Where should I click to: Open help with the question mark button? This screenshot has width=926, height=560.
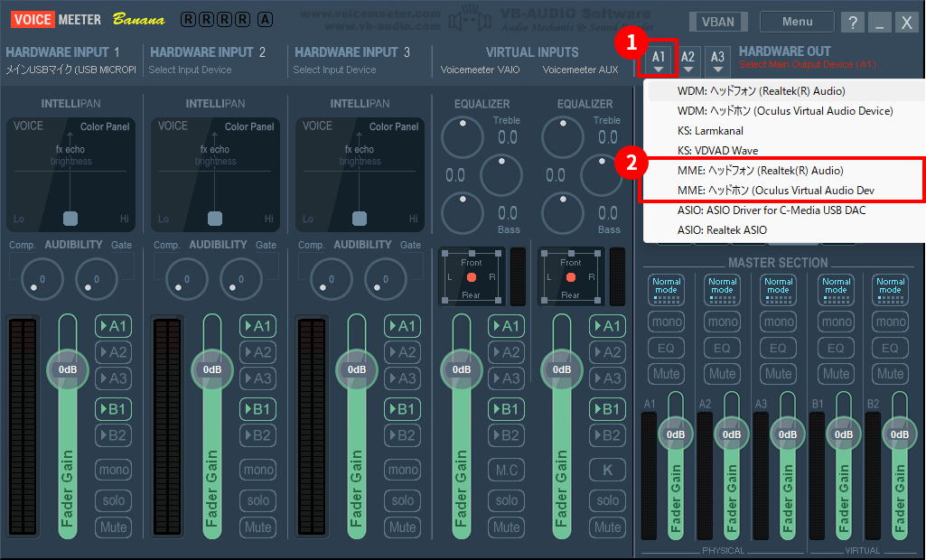853,23
